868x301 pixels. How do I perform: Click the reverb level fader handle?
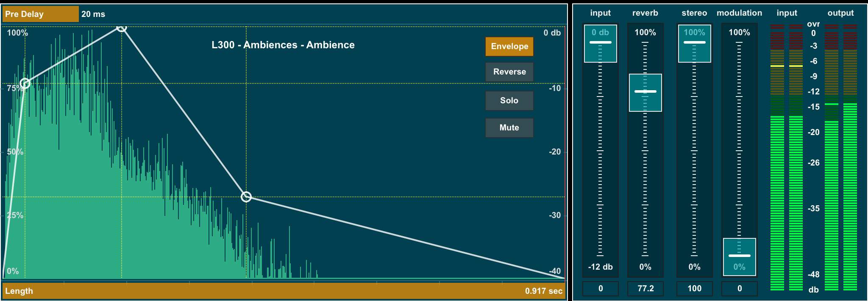(645, 92)
